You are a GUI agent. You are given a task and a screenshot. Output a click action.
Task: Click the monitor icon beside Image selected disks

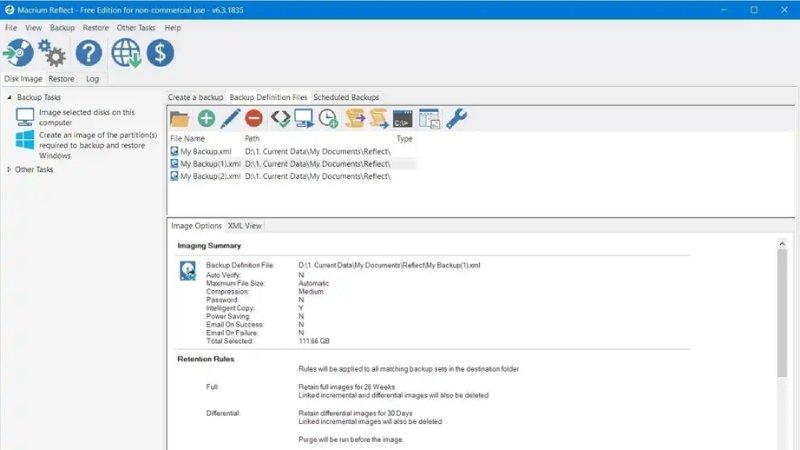[24, 117]
